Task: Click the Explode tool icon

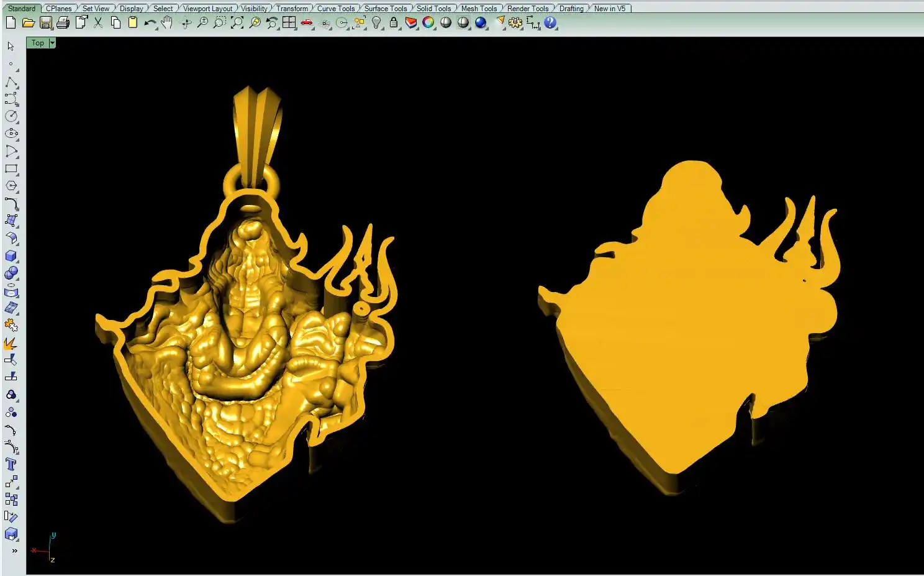Action: point(11,343)
